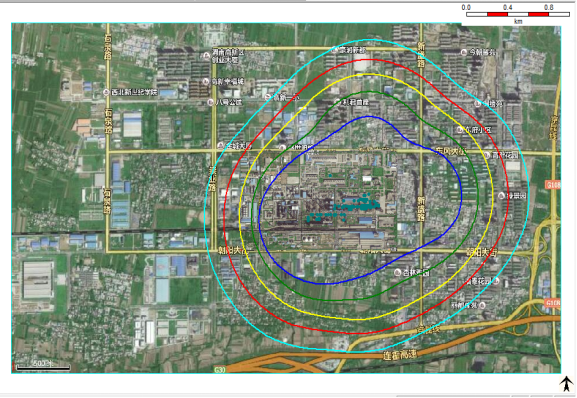Click the north arrow compass icon
577x398 pixels.
point(567,384)
